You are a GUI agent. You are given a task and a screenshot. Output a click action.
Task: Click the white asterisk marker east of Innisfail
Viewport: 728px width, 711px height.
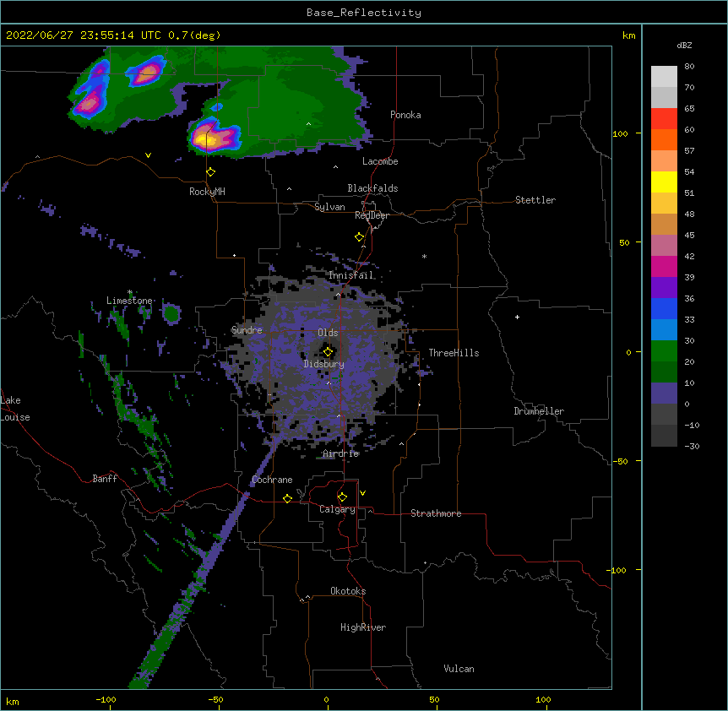coord(424,256)
